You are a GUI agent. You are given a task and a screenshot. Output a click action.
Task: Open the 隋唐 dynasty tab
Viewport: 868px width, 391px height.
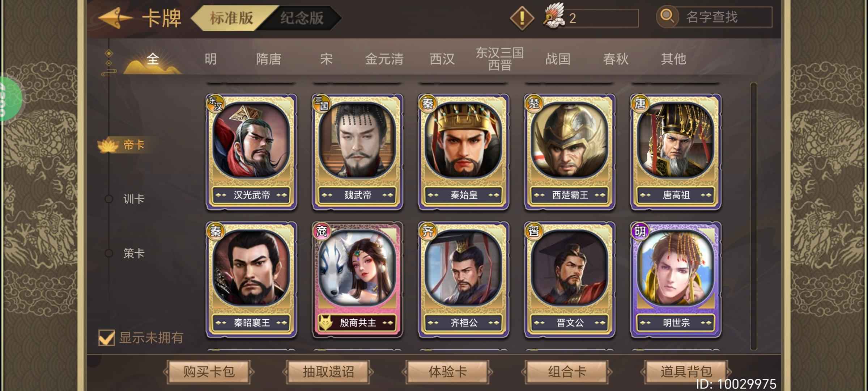(x=268, y=59)
